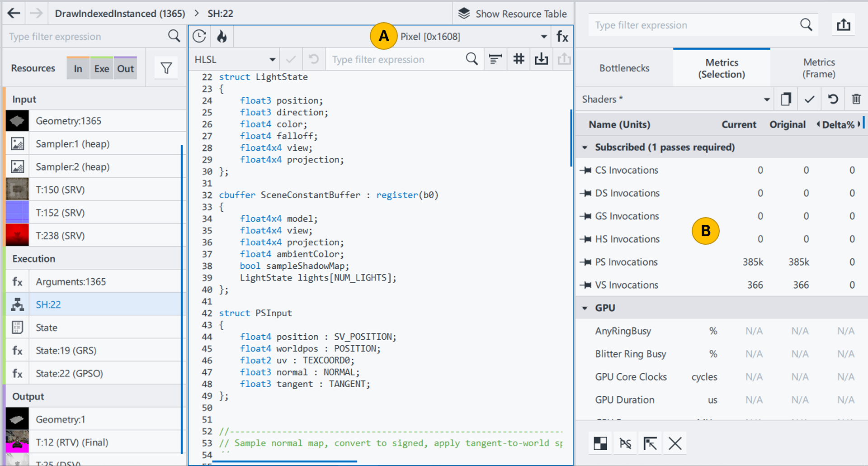Click the trash delete icon in Shaders row

pyautogui.click(x=856, y=99)
